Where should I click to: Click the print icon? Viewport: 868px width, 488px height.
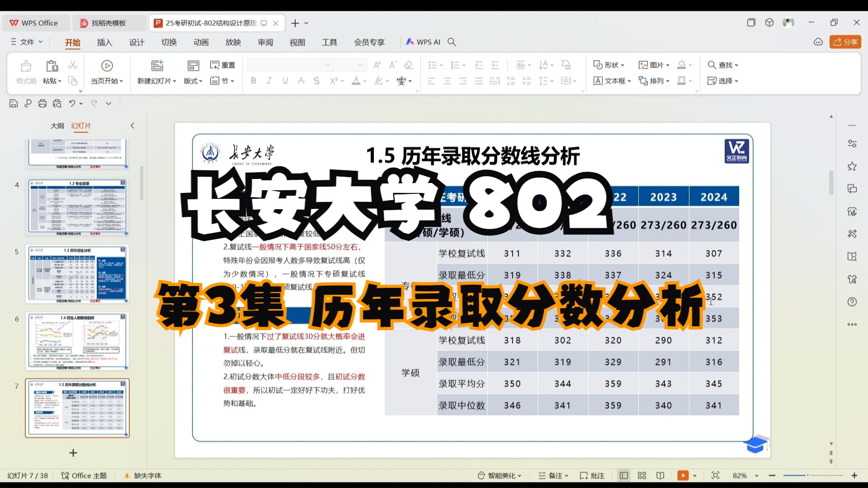click(42, 103)
